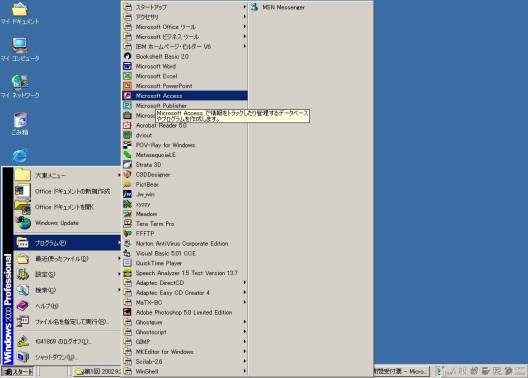
Task: Click the Windows Update globe icon
Action: tap(23, 223)
